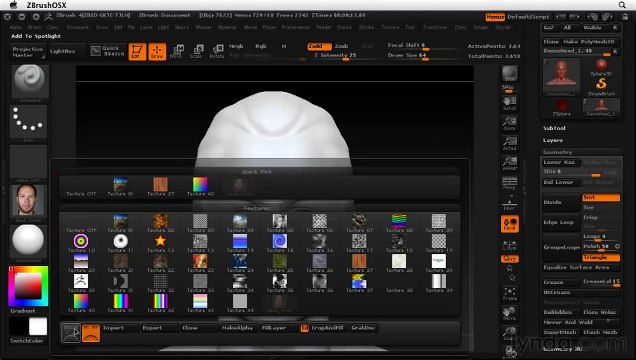
Task: Select the Sphere3D tool
Action: [601, 67]
